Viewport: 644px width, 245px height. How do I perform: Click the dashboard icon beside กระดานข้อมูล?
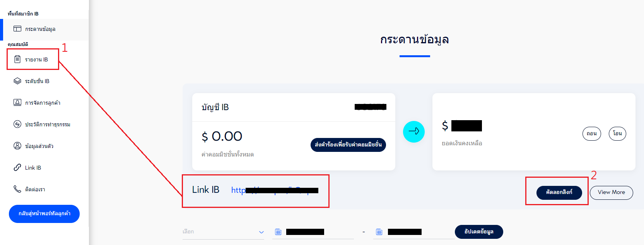coord(17,29)
